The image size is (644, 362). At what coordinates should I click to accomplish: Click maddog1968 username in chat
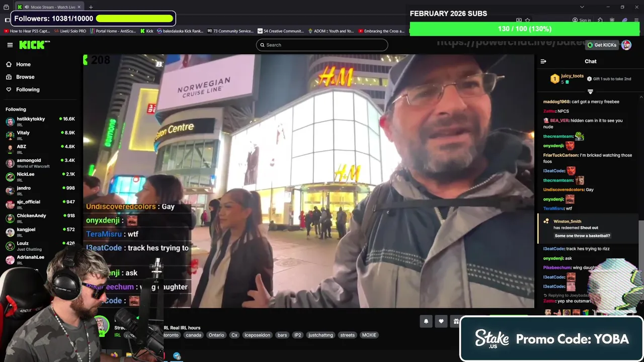pyautogui.click(x=556, y=102)
